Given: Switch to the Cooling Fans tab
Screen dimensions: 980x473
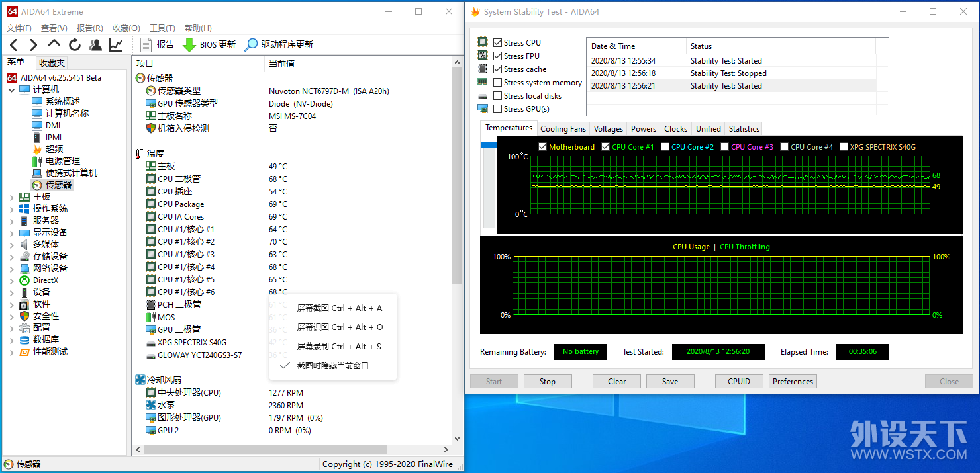Looking at the screenshot, I should click(x=563, y=129).
